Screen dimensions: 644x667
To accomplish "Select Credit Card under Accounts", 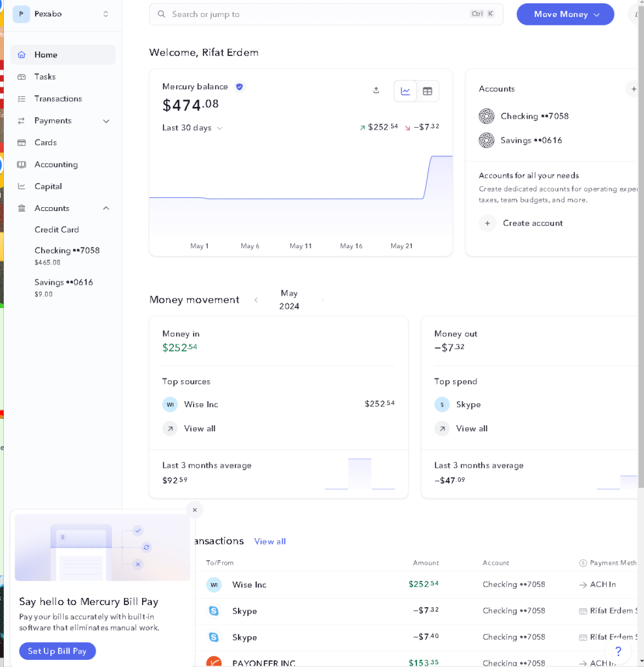I will [x=57, y=230].
